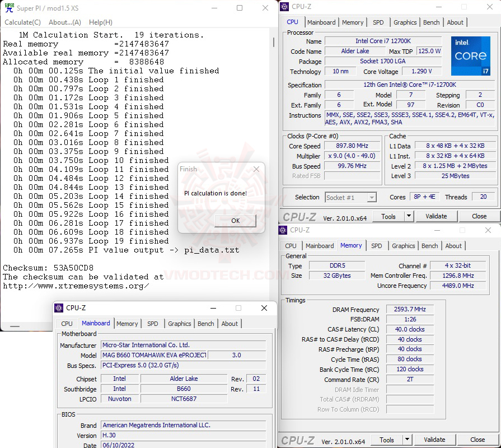The image size is (501, 448).
Task: Open About tab in Memory CPU-Z window
Action: point(453,246)
